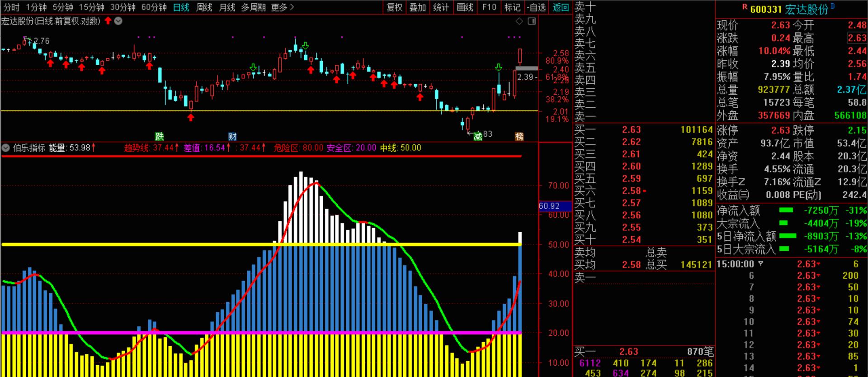Click the orange 榜 event marker
Image resolution: width=868 pixels, height=377 pixels.
tap(519, 136)
